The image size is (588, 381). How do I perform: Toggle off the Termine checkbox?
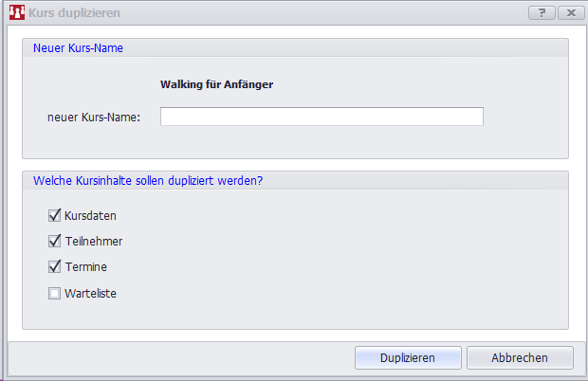coord(54,267)
